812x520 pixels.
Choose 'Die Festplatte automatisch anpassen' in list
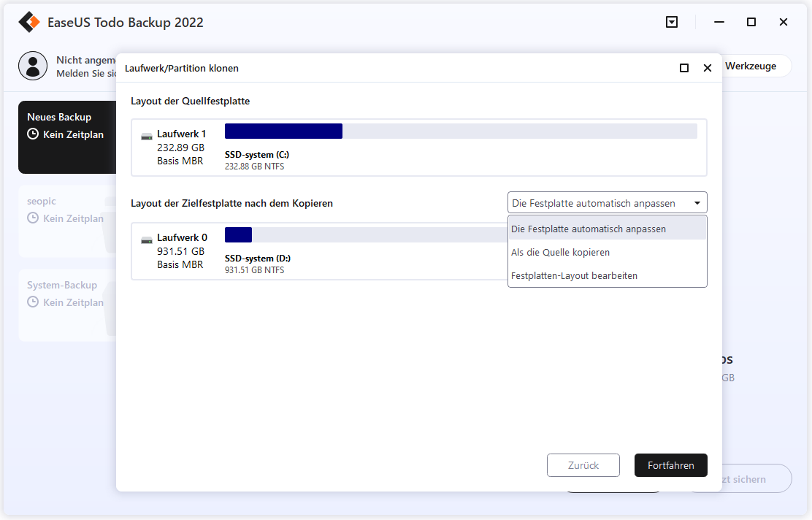(x=608, y=229)
